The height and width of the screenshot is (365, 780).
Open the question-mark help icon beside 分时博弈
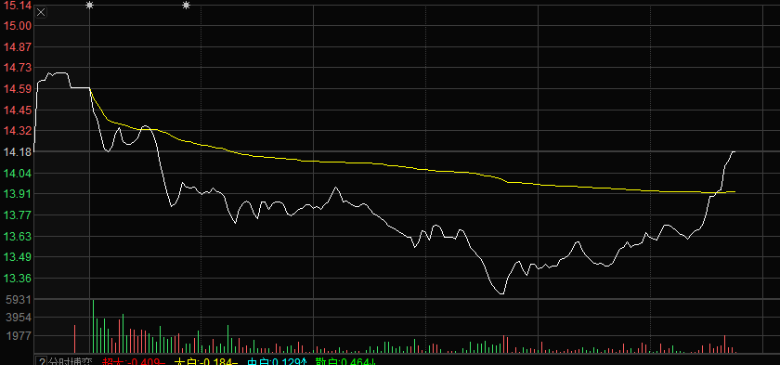click(x=42, y=362)
